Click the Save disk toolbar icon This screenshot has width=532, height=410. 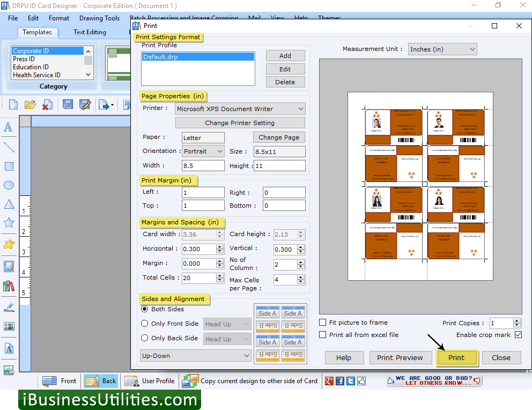coord(68,105)
